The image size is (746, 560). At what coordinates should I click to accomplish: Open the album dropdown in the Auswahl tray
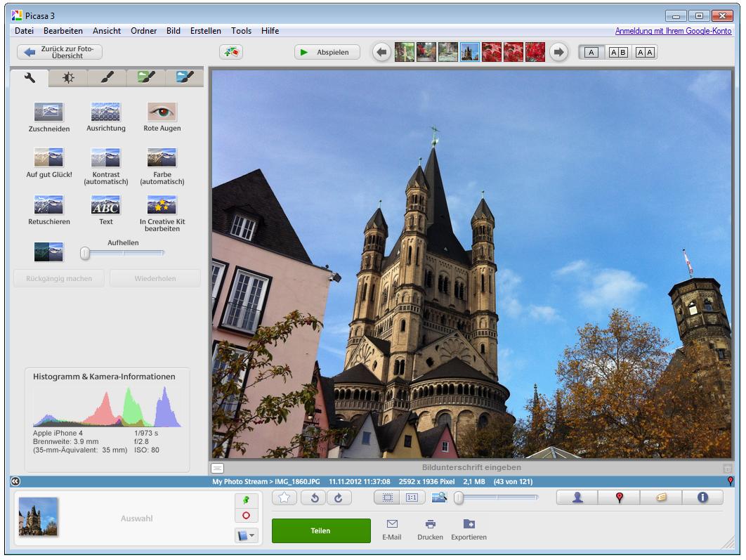click(246, 535)
